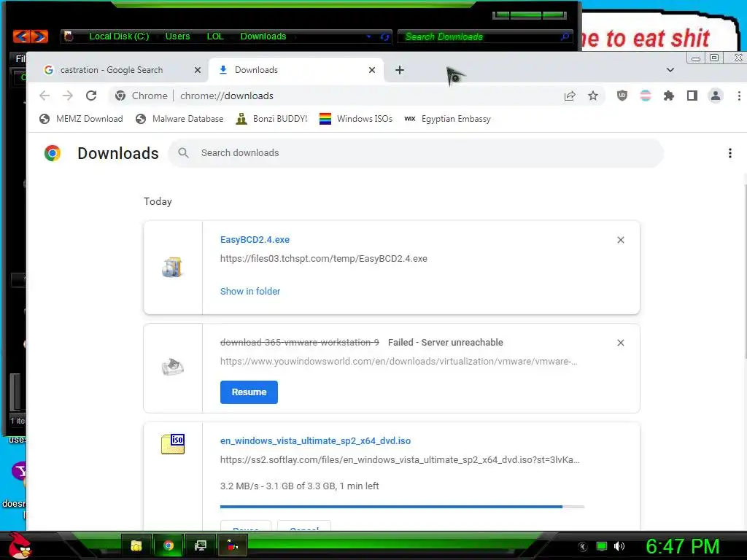Resume the failed vmware workstation download

(249, 392)
